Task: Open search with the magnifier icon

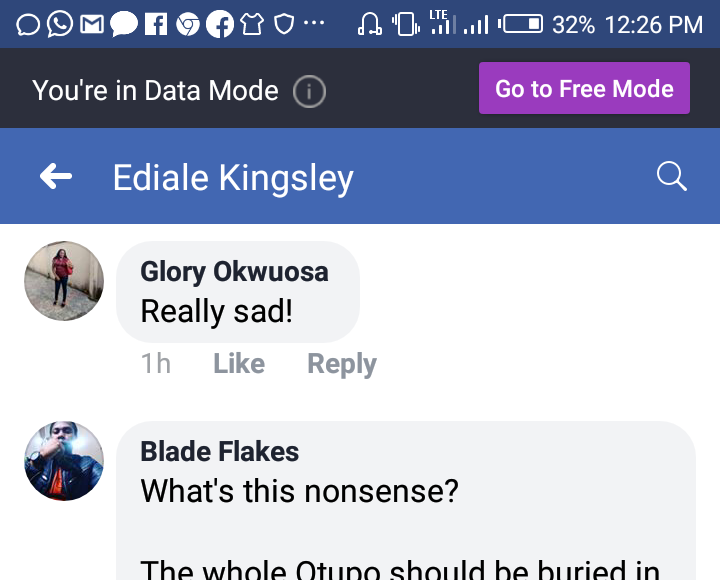Action: coord(672,177)
